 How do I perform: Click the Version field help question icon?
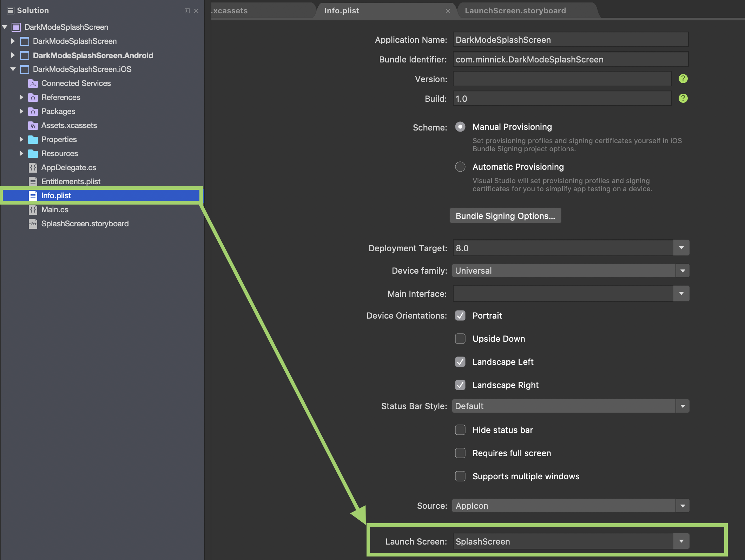tap(683, 79)
